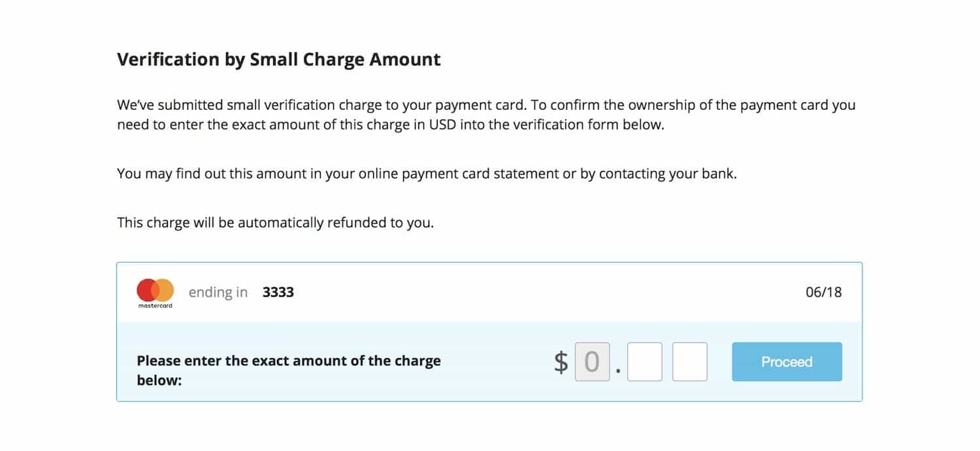
Task: Click the "We've submitted small verification charge" sentence
Action: point(323,105)
